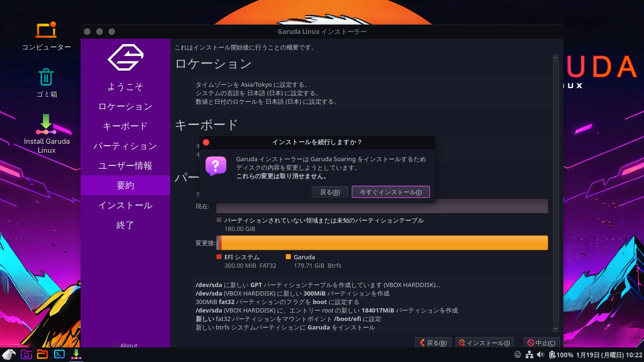644x362 pixels.
Task: Click the タイムゾーンを Asia/Tokyo に設定する line
Action: (x=252, y=85)
